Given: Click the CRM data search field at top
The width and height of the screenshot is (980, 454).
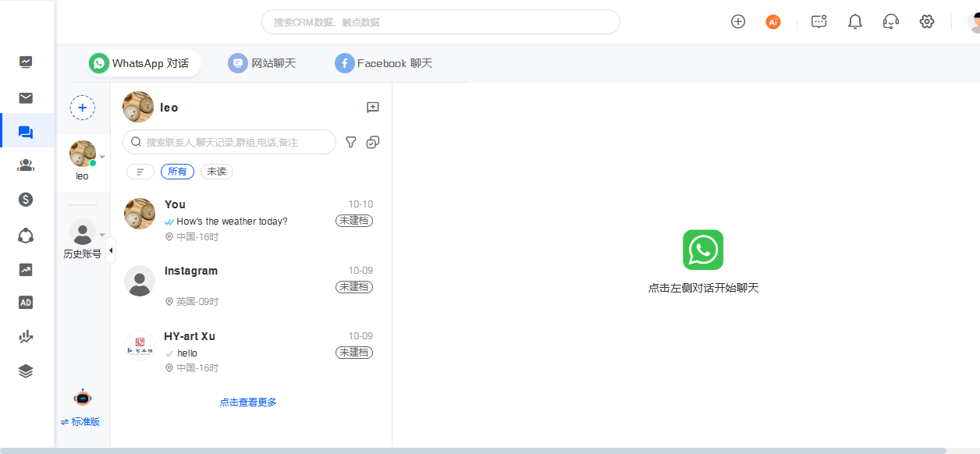Looking at the screenshot, I should pyautogui.click(x=441, y=22).
